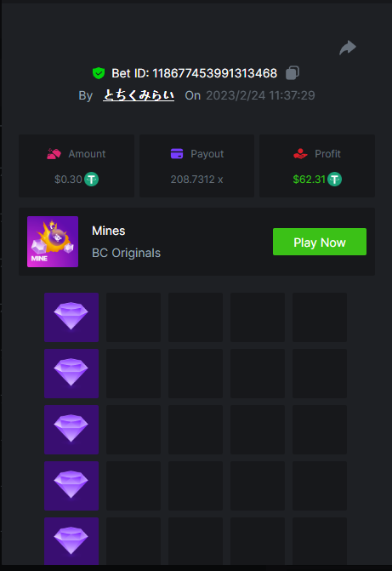Select the second-row diamond tile

coord(71,374)
